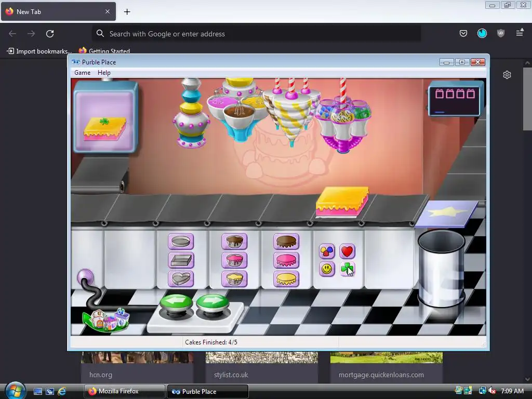Return to Purble Place town icon
Image resolution: width=532 pixels, height=399 pixels.
click(107, 320)
